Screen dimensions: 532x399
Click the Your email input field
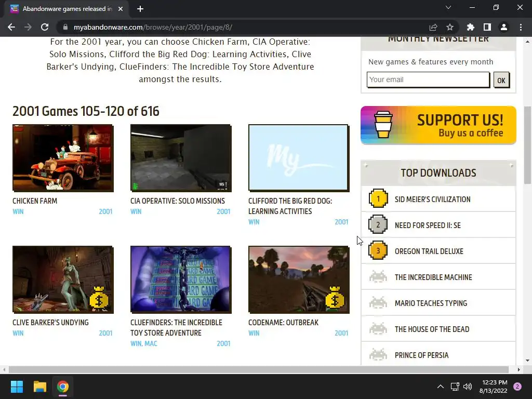tap(428, 79)
